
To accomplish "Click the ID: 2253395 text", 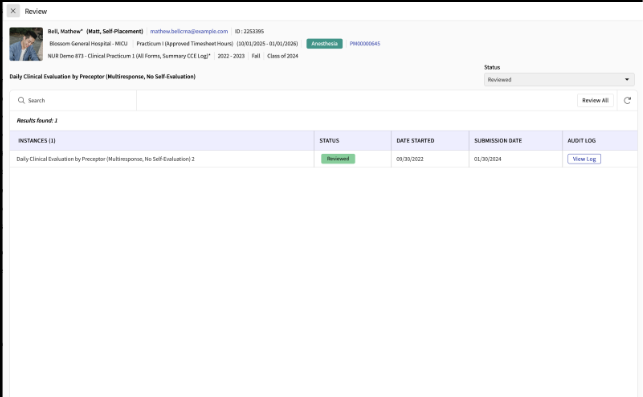I will click(249, 31).
